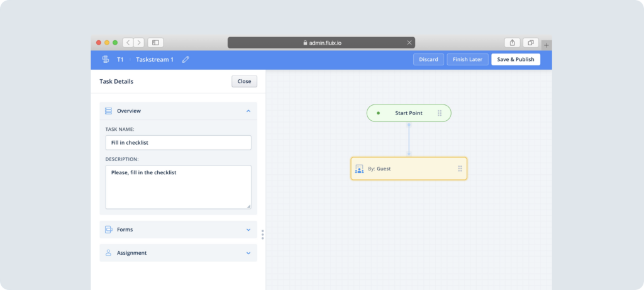The image size is (644, 290).
Task: Click the Description text area
Action: pyautogui.click(x=178, y=187)
